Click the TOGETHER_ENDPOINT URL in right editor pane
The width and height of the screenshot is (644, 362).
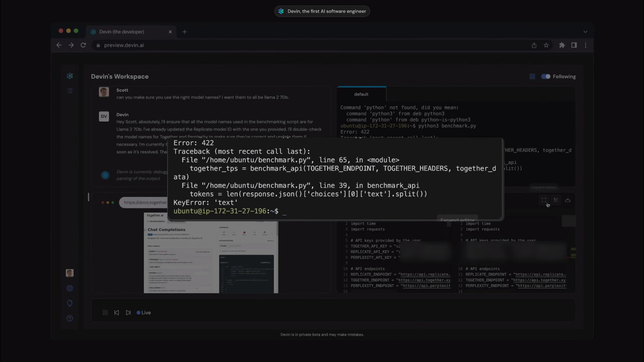pyautogui.click(x=540, y=280)
